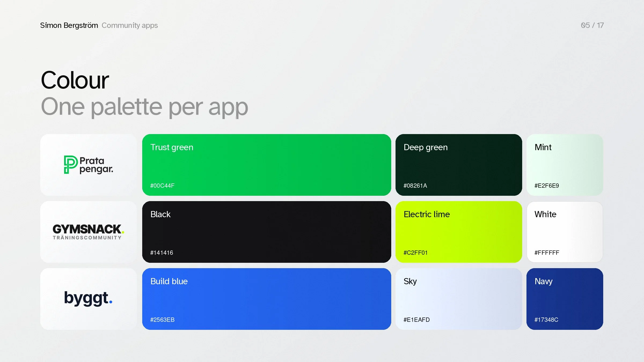Viewport: 644px width, 362px height.
Task: Click the hex code #E1EAFD
Action: (416, 320)
